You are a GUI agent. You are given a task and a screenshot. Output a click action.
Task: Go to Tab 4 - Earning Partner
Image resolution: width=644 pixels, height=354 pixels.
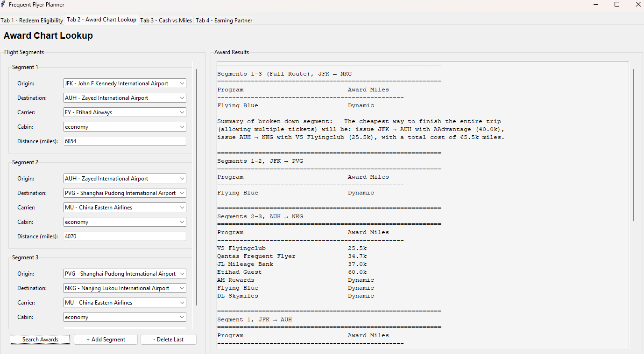pos(224,21)
